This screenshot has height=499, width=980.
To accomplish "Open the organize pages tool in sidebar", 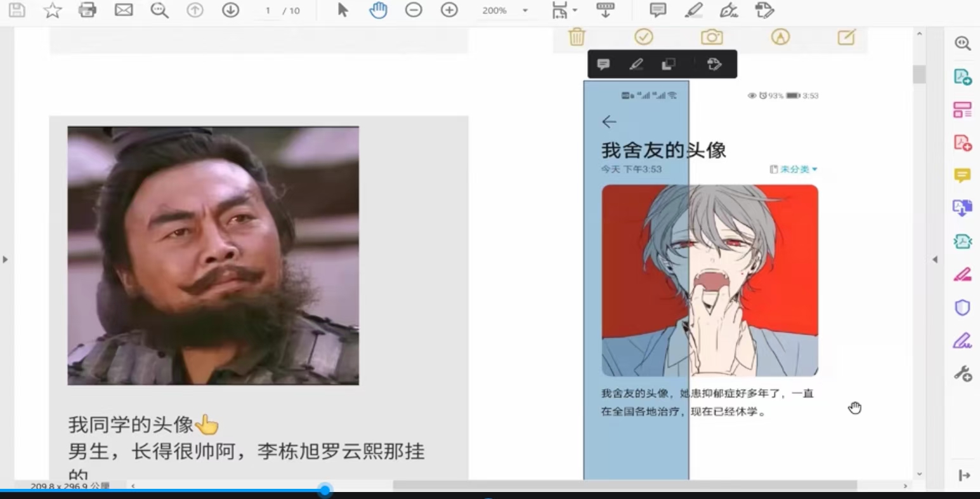I will click(x=962, y=110).
